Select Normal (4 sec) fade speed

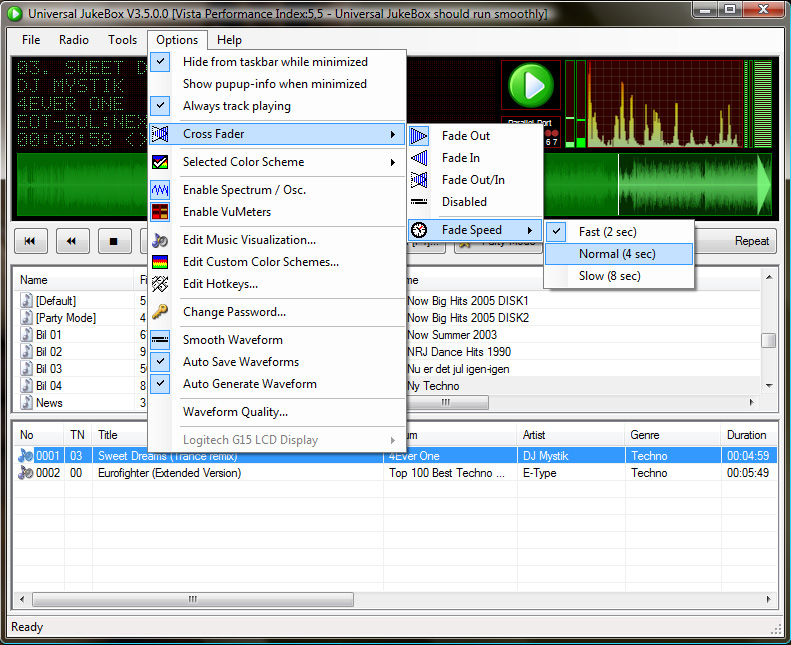pos(617,254)
